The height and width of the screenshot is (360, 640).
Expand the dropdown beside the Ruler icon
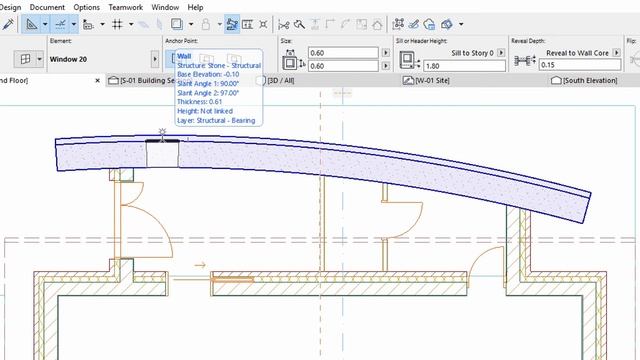[x=102, y=24]
